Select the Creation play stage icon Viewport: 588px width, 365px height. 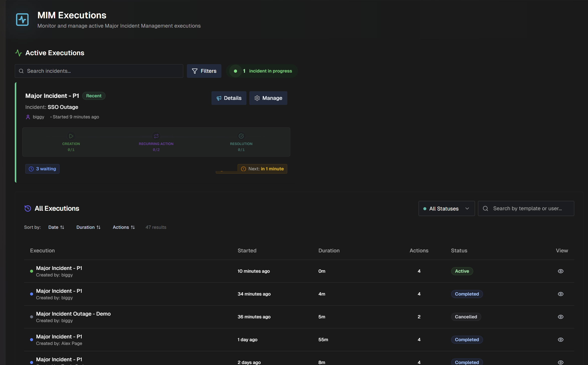[71, 136]
